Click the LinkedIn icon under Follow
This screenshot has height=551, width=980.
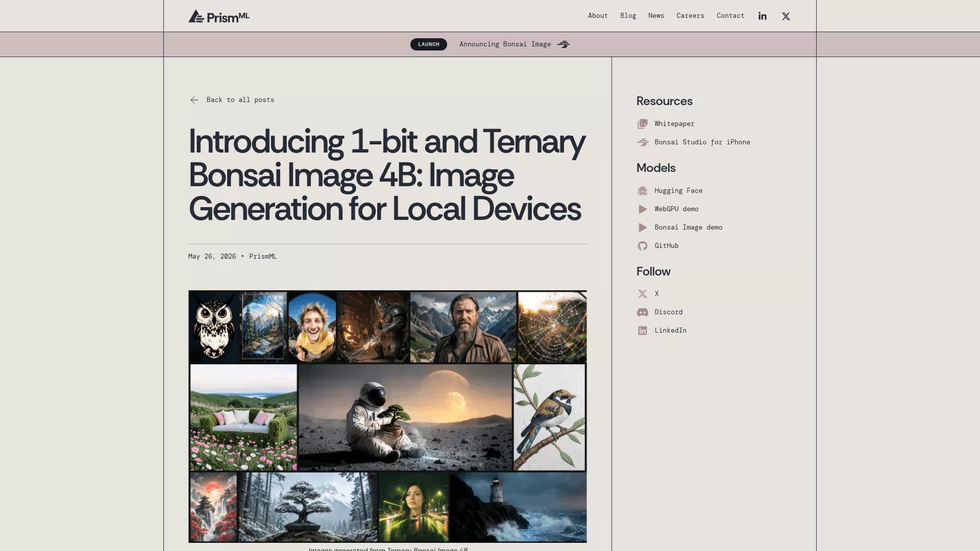(x=643, y=331)
